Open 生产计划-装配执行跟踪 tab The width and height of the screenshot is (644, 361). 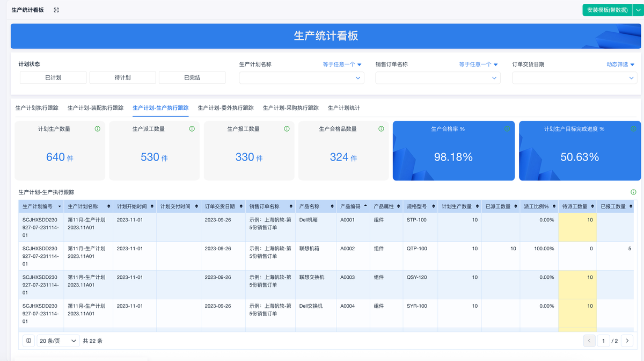click(96, 108)
